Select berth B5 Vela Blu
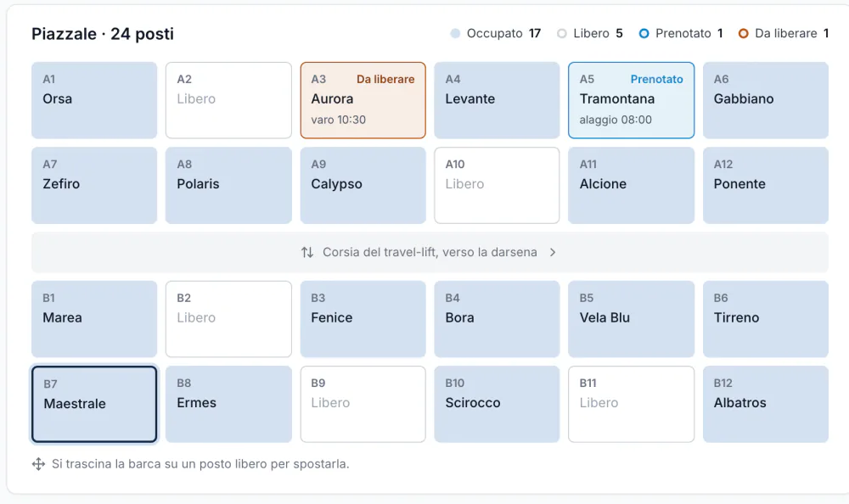Screen dimensions: 849x504 tap(632, 319)
